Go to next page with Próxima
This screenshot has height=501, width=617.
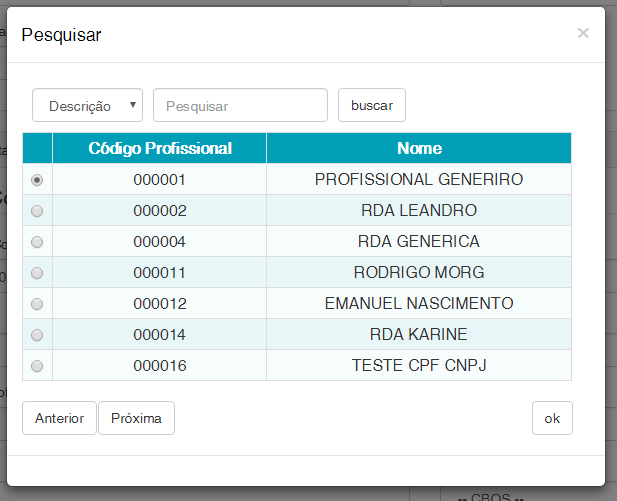tap(136, 418)
